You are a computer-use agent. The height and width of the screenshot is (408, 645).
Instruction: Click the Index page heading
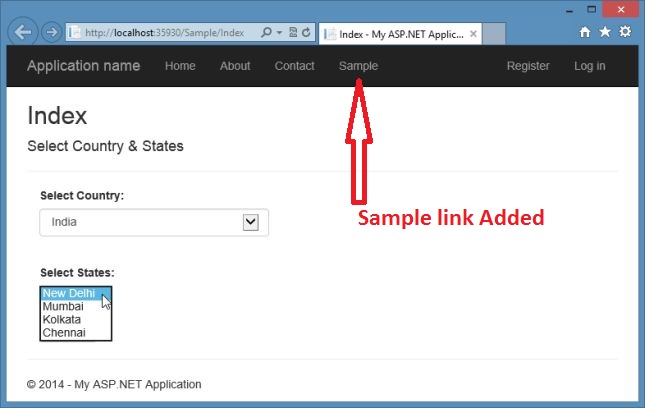(x=57, y=116)
